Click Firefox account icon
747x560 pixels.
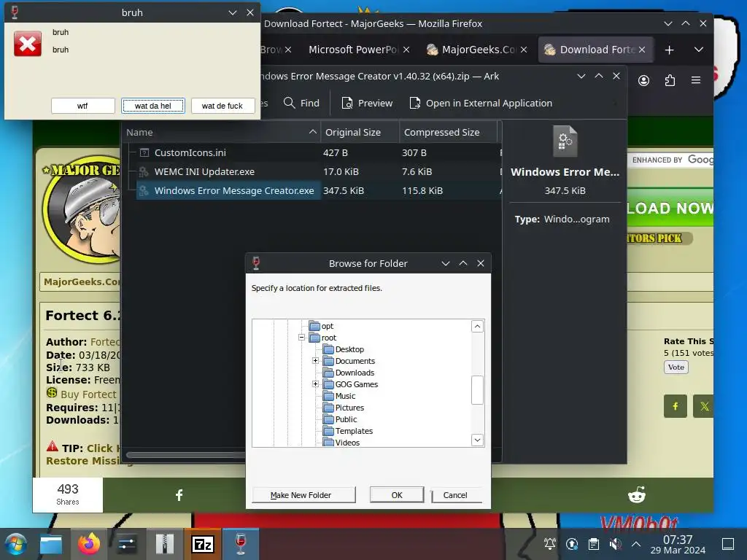[x=643, y=80]
